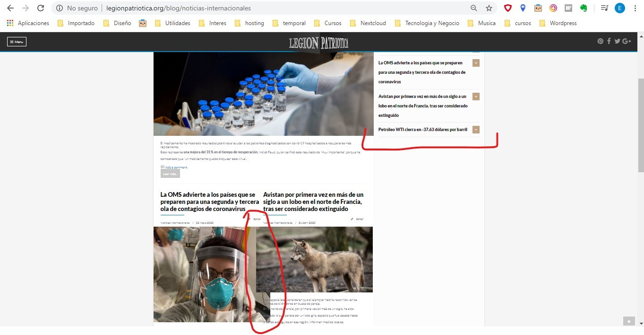Open sidebar link La OMS advierte
Screen dimensions: 644x335
[422, 72]
